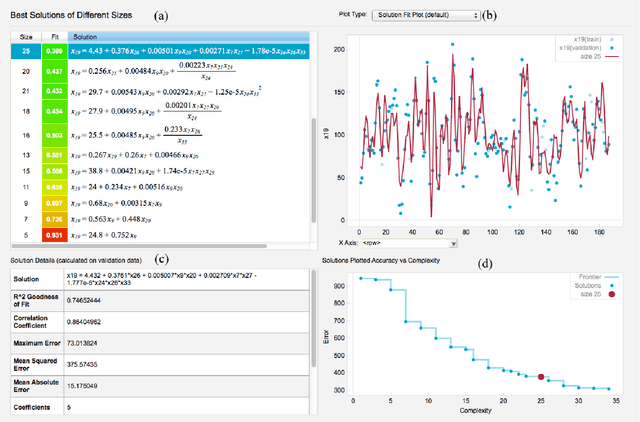Click the green 0.432 fit swatch
Image resolution: width=640 pixels, height=422 pixels.
54,90
